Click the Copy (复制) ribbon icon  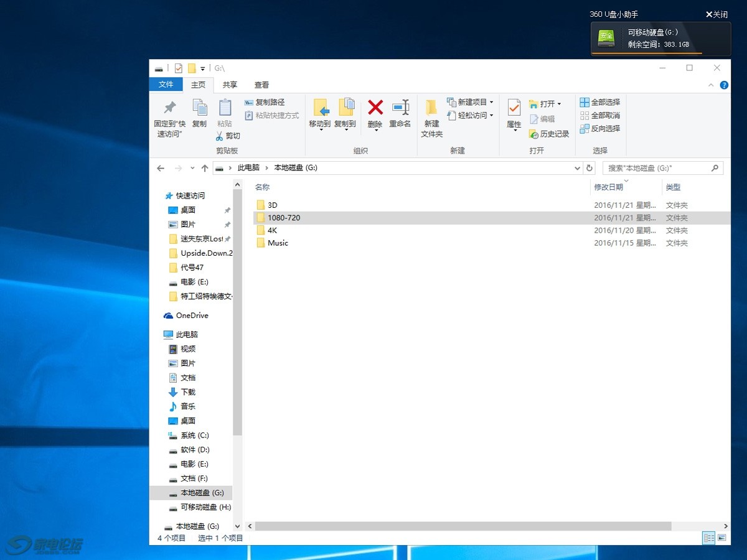pos(199,108)
